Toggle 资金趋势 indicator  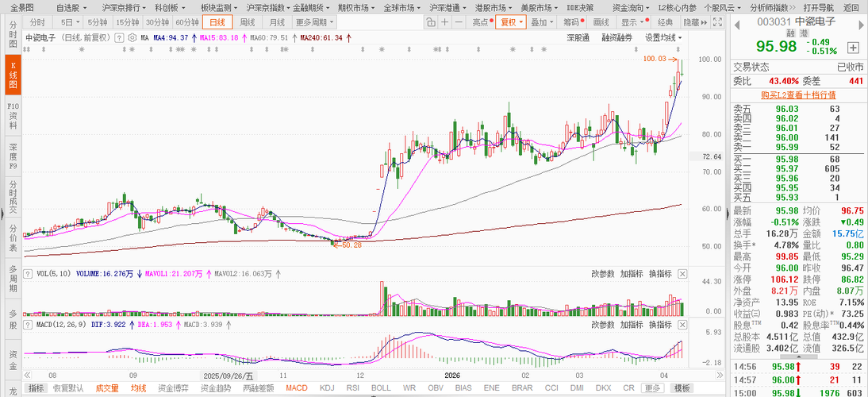pos(217,388)
